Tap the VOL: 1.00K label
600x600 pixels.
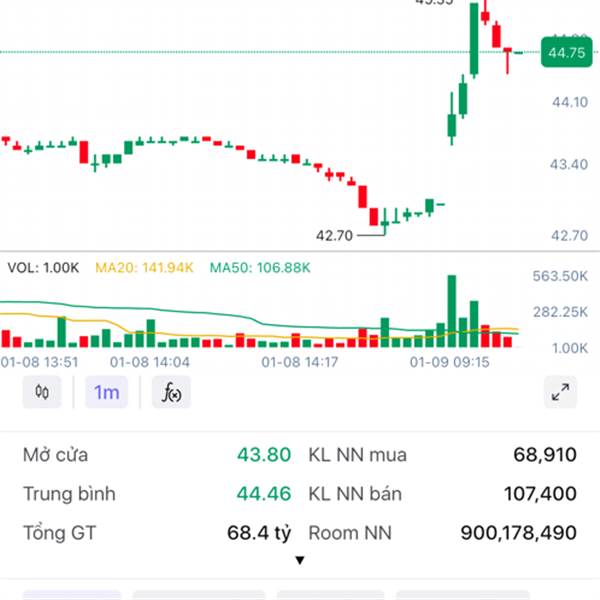(x=43, y=267)
